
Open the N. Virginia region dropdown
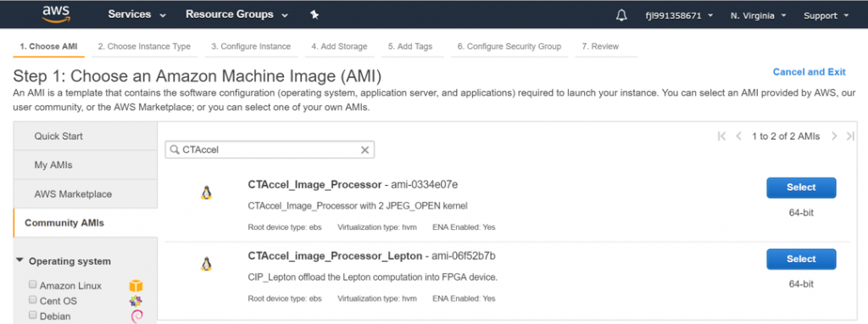758,15
